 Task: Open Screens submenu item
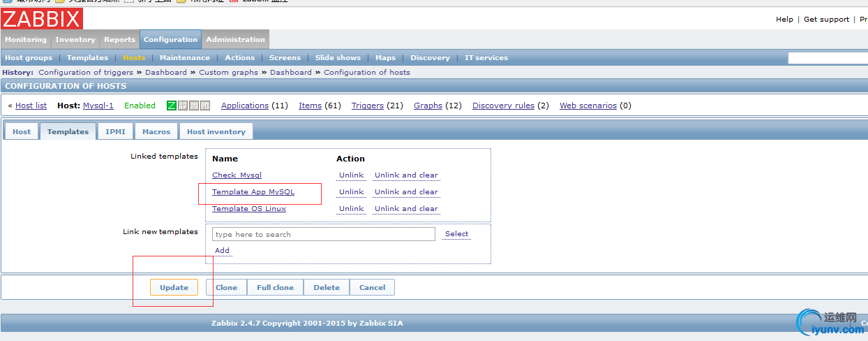click(x=285, y=58)
